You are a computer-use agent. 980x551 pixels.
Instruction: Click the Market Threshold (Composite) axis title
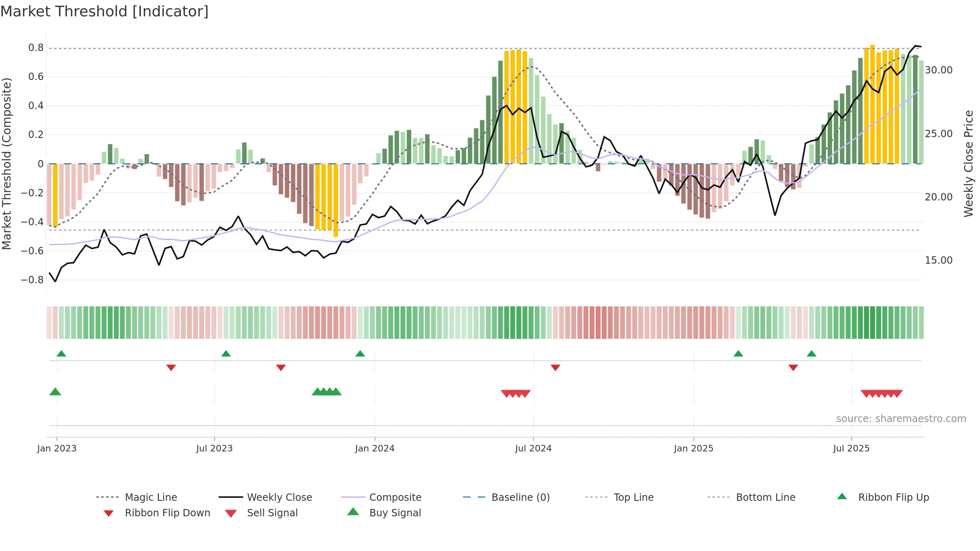[7, 163]
